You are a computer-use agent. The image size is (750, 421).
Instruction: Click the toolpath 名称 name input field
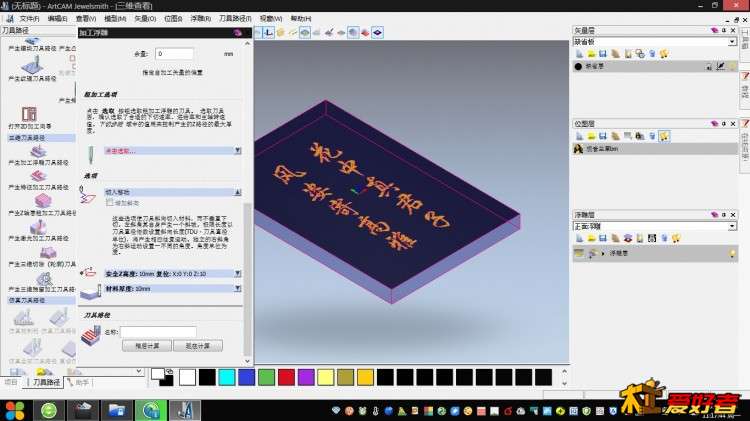pyautogui.click(x=158, y=332)
